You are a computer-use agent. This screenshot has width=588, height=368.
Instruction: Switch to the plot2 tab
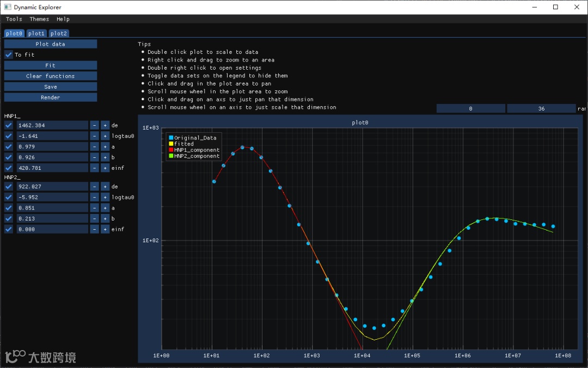pyautogui.click(x=58, y=34)
